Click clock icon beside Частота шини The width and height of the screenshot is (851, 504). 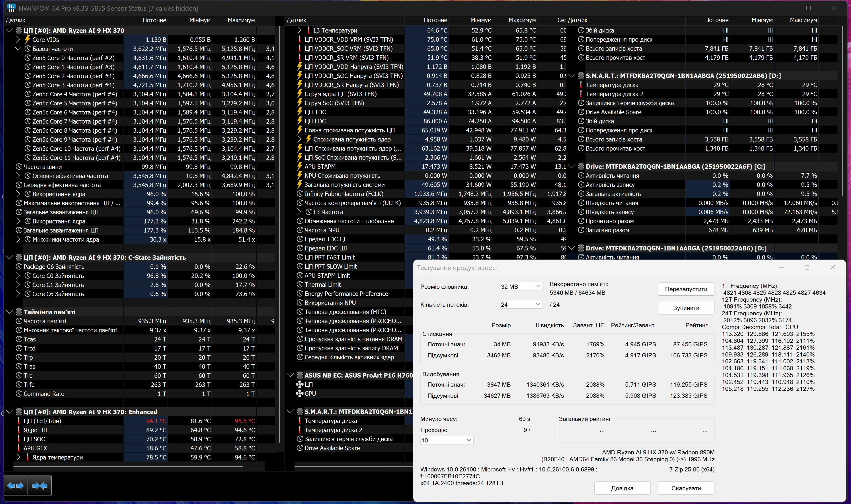(19, 167)
